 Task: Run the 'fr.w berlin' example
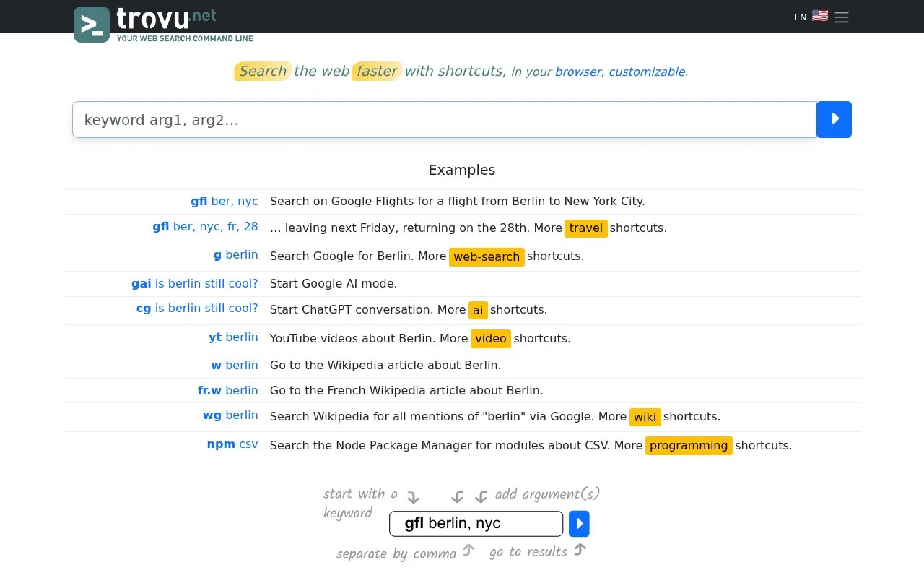(x=228, y=390)
